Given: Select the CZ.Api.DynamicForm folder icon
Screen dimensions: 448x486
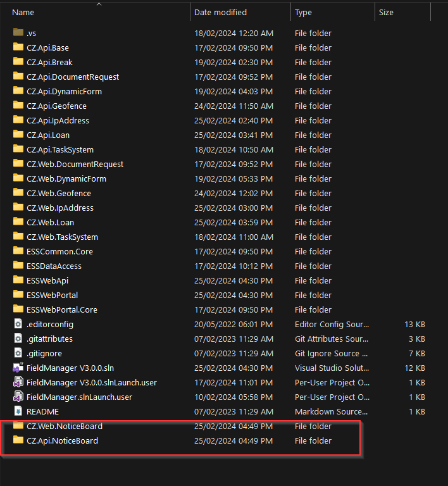Looking at the screenshot, I should [x=18, y=90].
